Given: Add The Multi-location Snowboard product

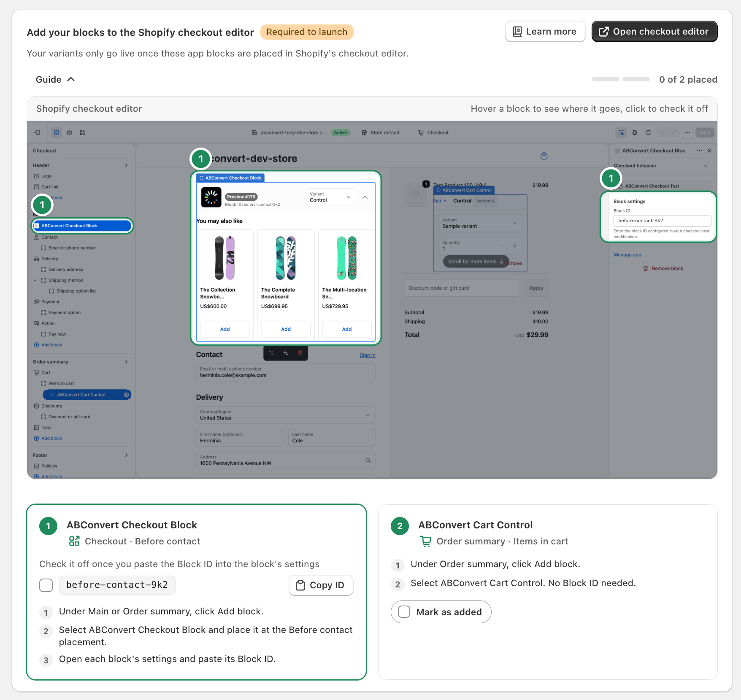Looking at the screenshot, I should pyautogui.click(x=346, y=329).
